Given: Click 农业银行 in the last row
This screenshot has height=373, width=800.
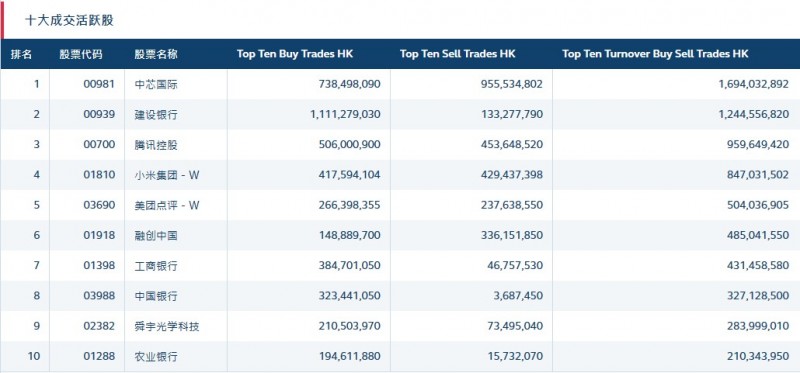Looking at the screenshot, I should pos(156,357).
